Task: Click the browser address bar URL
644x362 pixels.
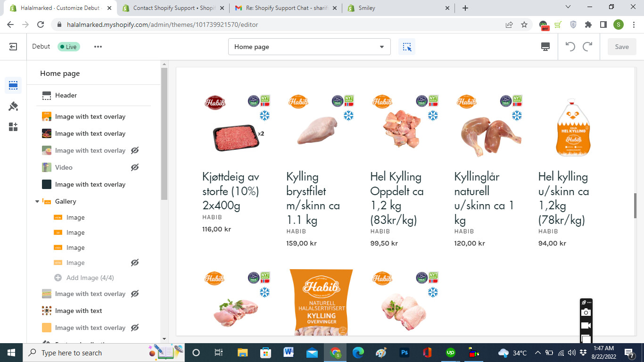Action: click(163, 25)
